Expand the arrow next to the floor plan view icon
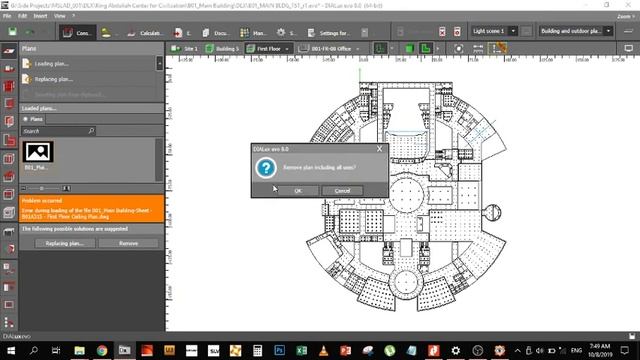The height and width of the screenshot is (360, 640). click(392, 49)
